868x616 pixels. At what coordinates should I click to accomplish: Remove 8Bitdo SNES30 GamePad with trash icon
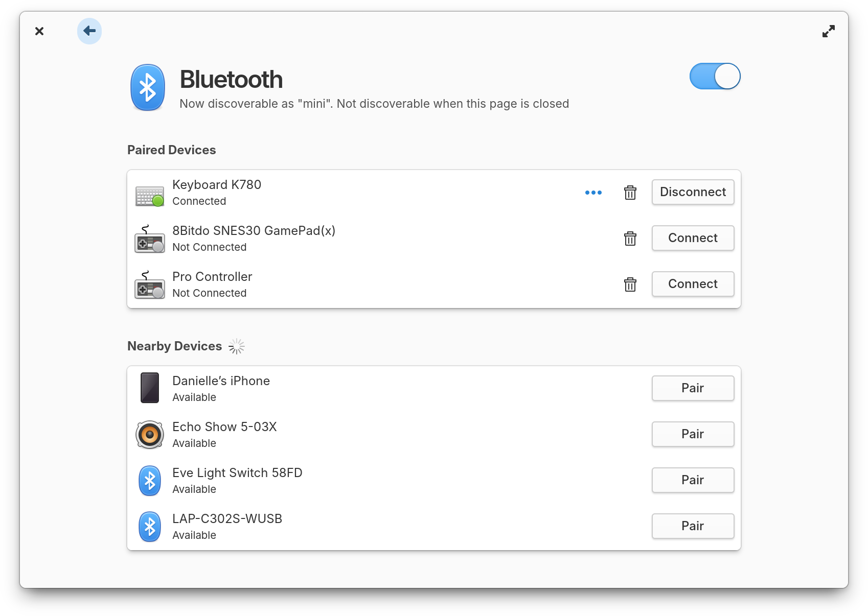click(x=630, y=239)
